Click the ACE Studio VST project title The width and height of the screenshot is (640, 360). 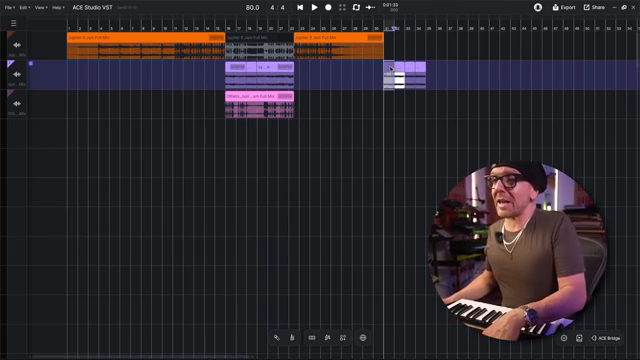point(92,7)
